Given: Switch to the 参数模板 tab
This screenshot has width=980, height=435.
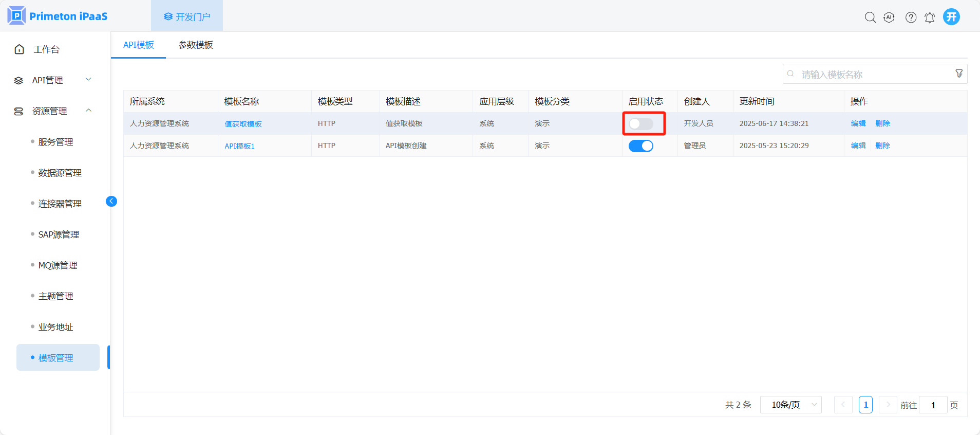Looking at the screenshot, I should (x=196, y=45).
